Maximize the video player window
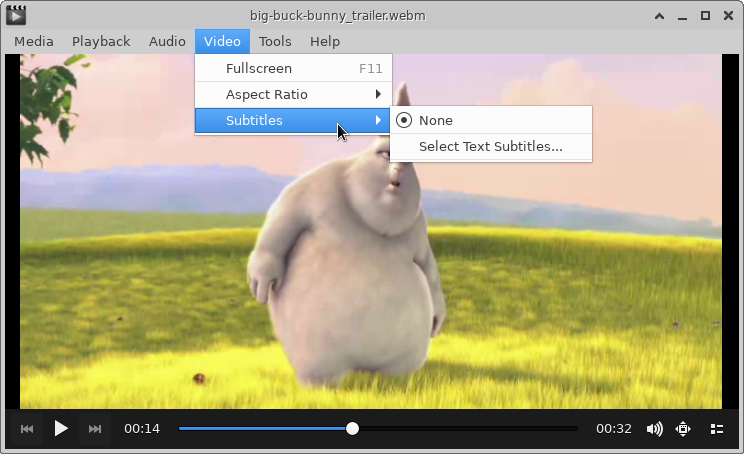This screenshot has width=744, height=454. coord(706,16)
